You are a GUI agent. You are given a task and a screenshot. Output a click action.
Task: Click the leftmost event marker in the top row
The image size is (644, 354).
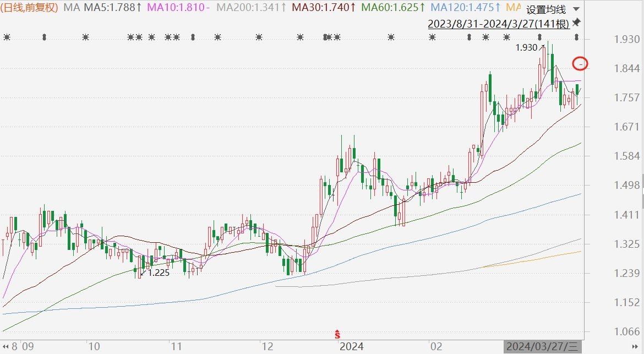click(7, 37)
